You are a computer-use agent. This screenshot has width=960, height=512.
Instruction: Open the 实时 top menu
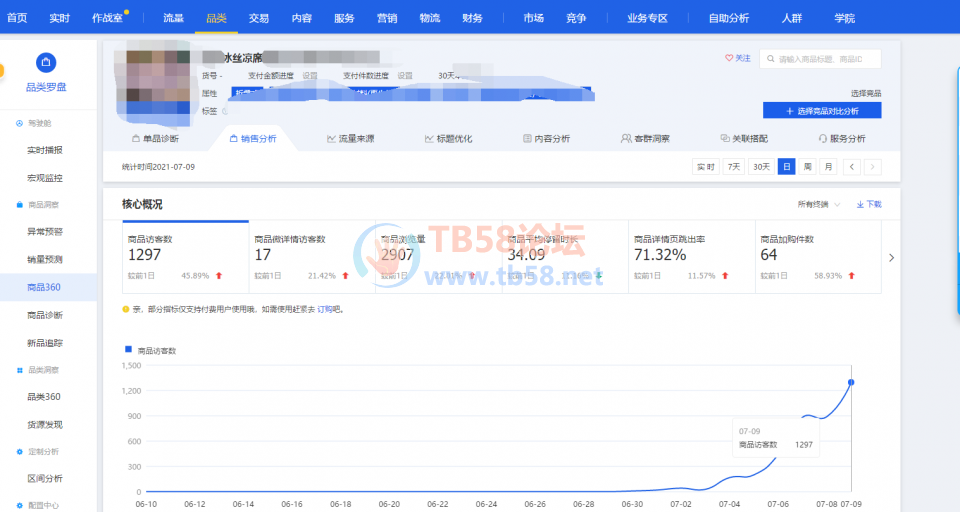[59, 18]
